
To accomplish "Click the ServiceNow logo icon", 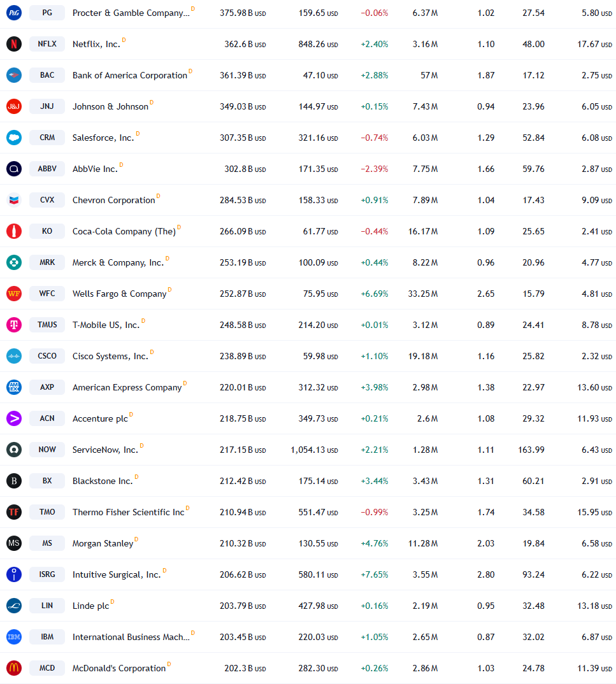I will point(14,449).
